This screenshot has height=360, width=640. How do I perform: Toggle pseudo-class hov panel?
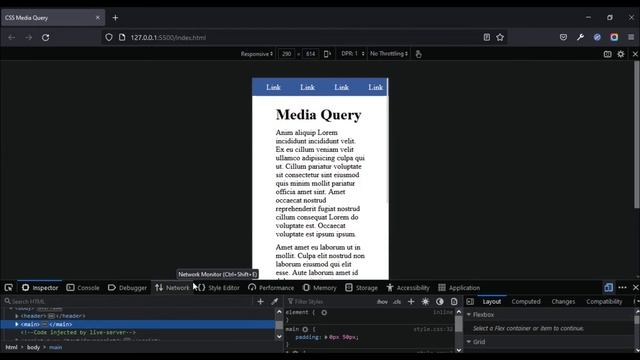[x=382, y=302]
